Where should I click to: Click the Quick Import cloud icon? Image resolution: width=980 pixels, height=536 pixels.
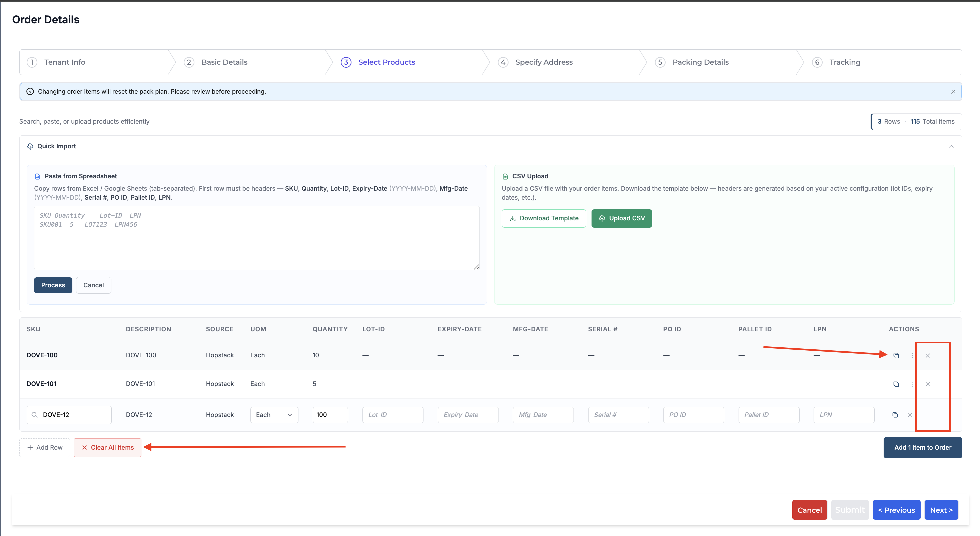pyautogui.click(x=30, y=146)
